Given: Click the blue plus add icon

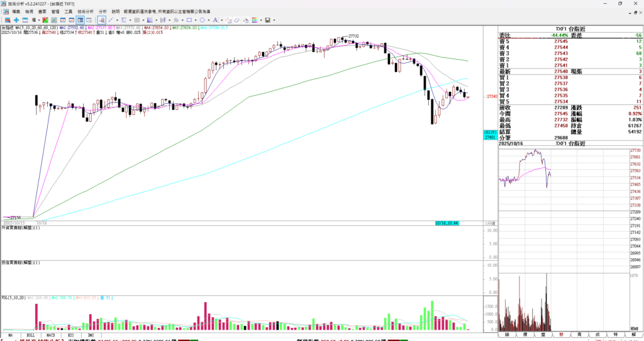Looking at the screenshot, I should (x=16, y=20).
